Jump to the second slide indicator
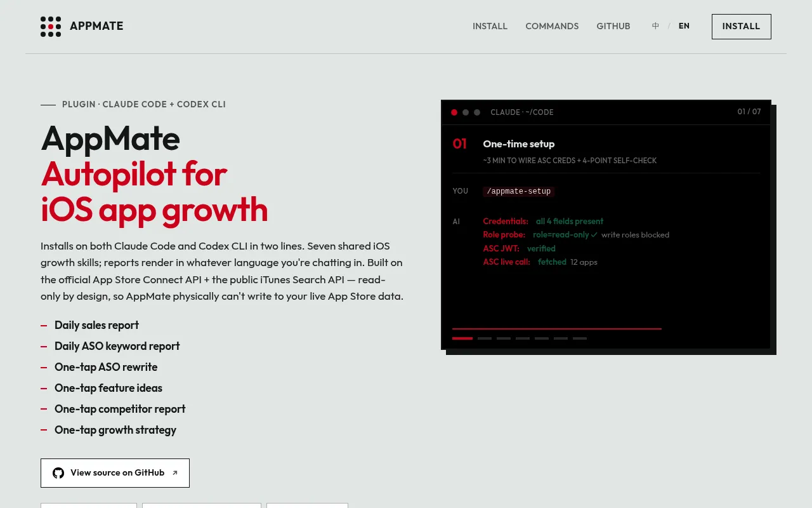Screen dimensions: 812x508 (x=485, y=338)
